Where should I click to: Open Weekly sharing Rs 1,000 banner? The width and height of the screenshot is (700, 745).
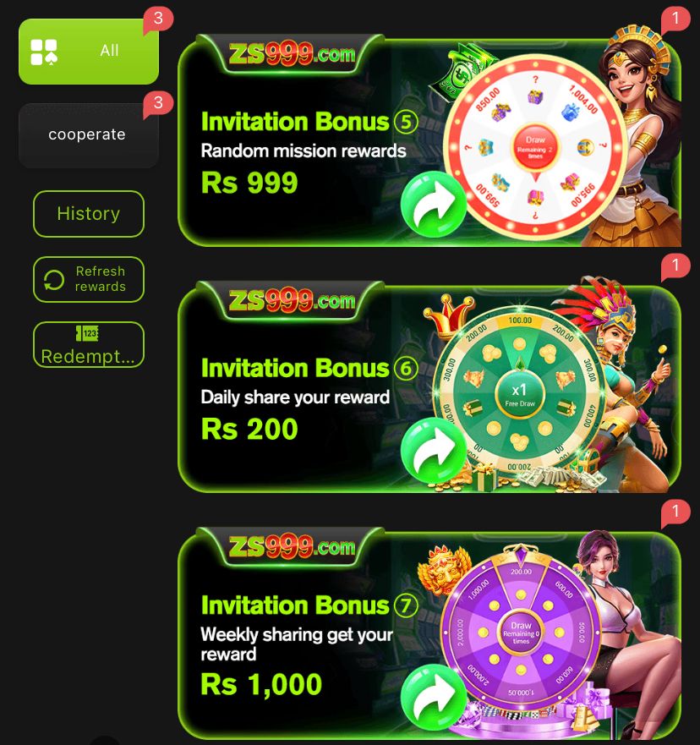[429, 633]
